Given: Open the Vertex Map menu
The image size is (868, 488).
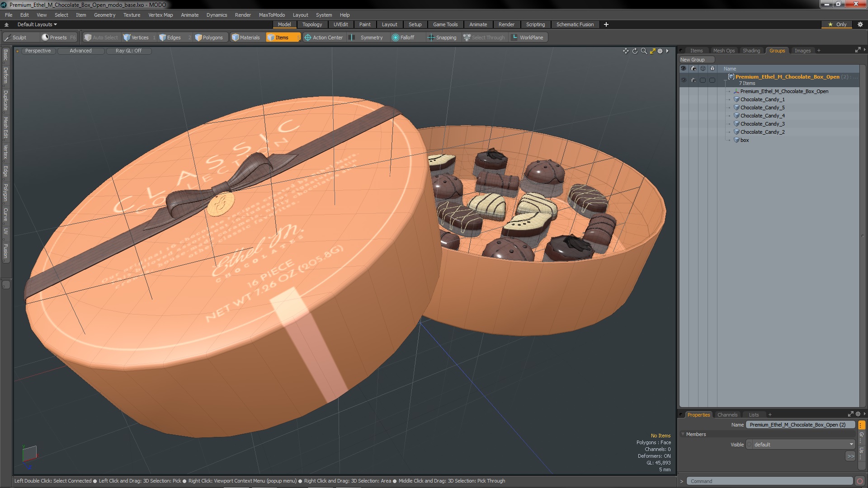Looking at the screenshot, I should pyautogui.click(x=160, y=15).
